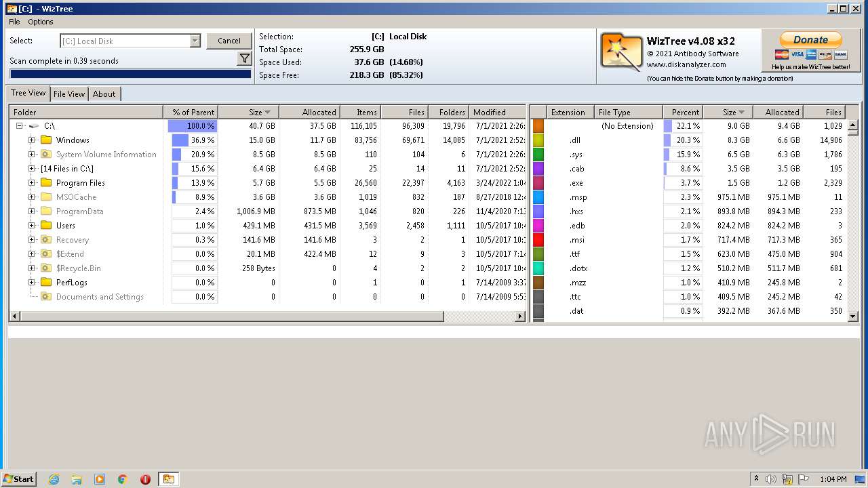Click the .dll yellow-green color swatch
This screenshot has height=488, width=868.
click(x=538, y=140)
